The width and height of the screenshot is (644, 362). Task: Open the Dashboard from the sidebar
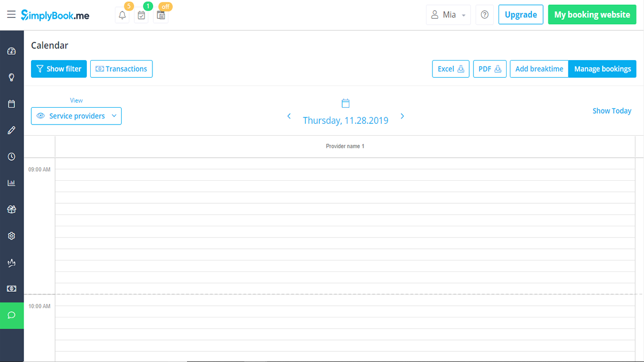click(x=11, y=51)
